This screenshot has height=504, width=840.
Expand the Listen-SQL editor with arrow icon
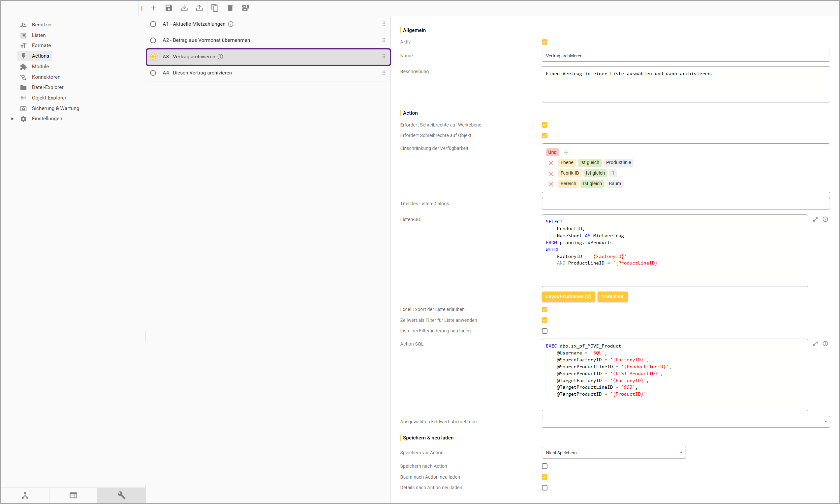tap(815, 219)
